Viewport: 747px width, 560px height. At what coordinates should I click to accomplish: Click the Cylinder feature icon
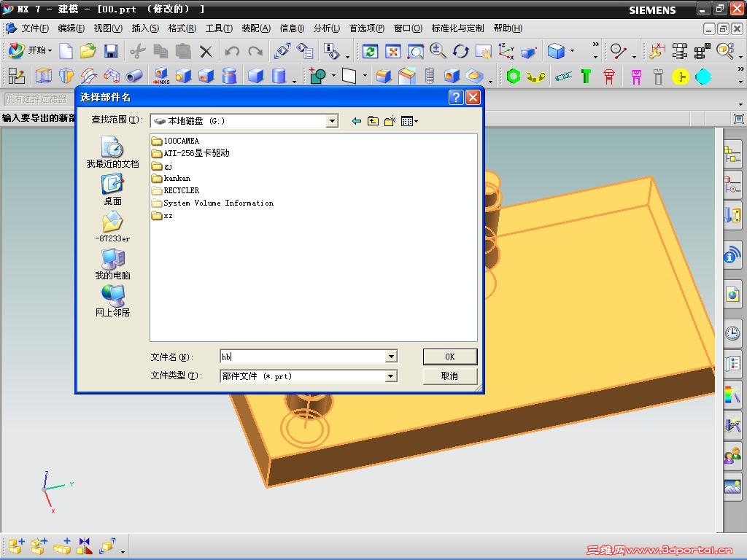(x=279, y=76)
